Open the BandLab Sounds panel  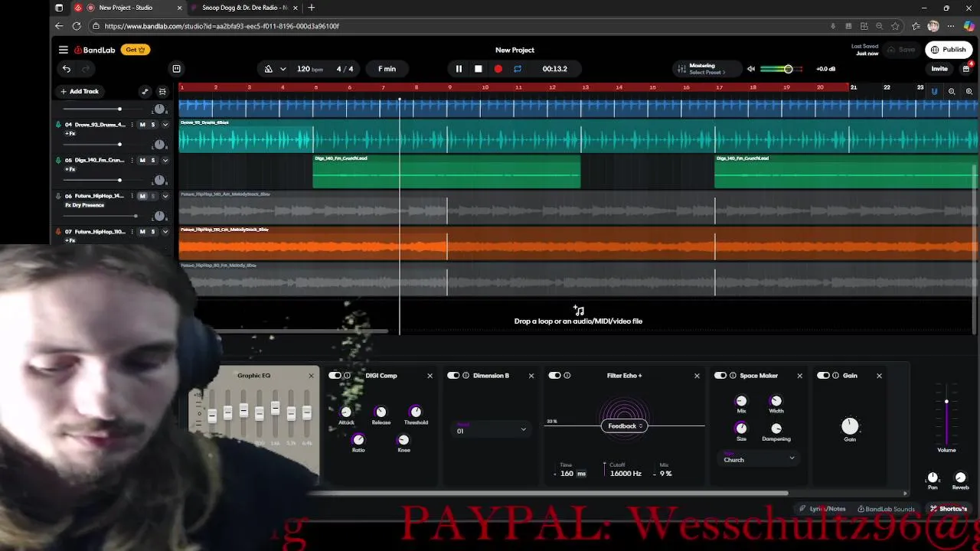[x=886, y=509]
